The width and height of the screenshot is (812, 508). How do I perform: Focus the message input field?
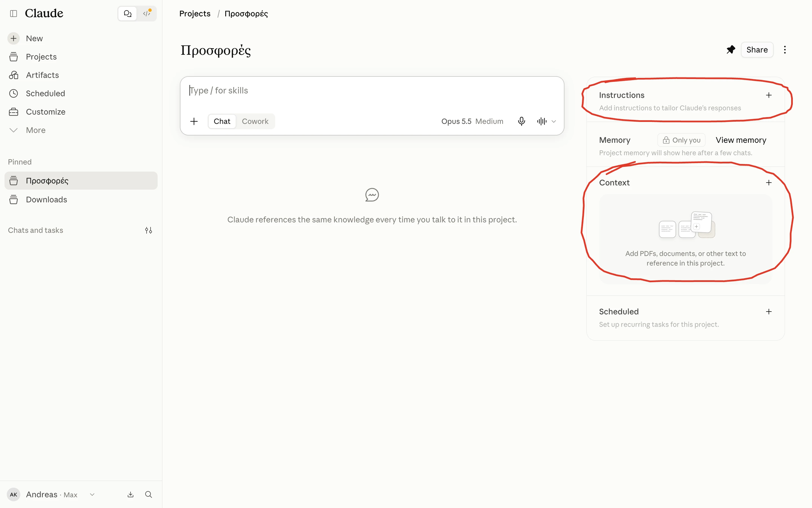372,91
